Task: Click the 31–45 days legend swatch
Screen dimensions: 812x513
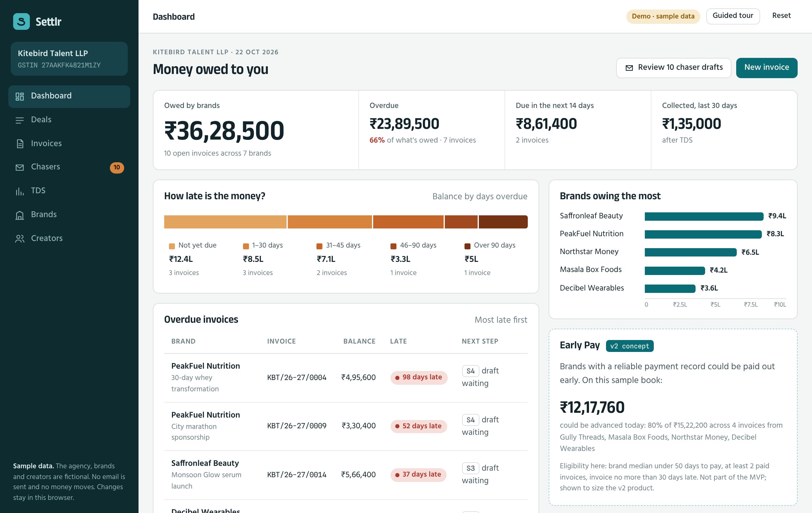Action: tap(319, 246)
